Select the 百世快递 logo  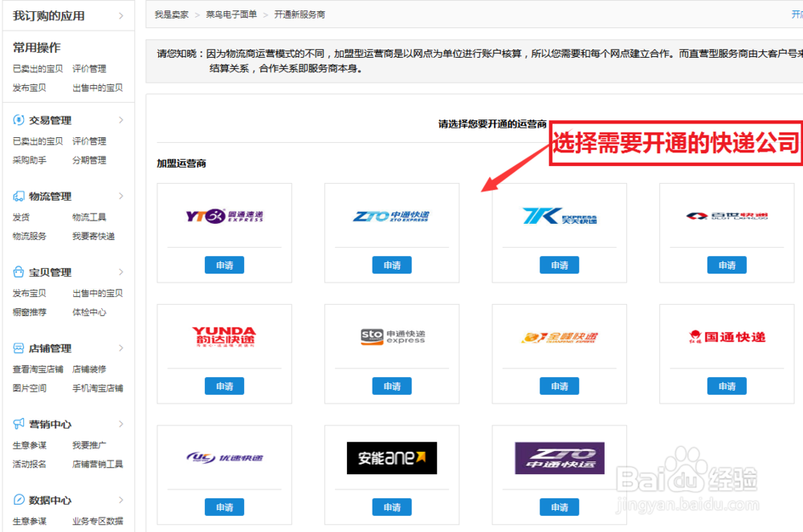(727, 217)
